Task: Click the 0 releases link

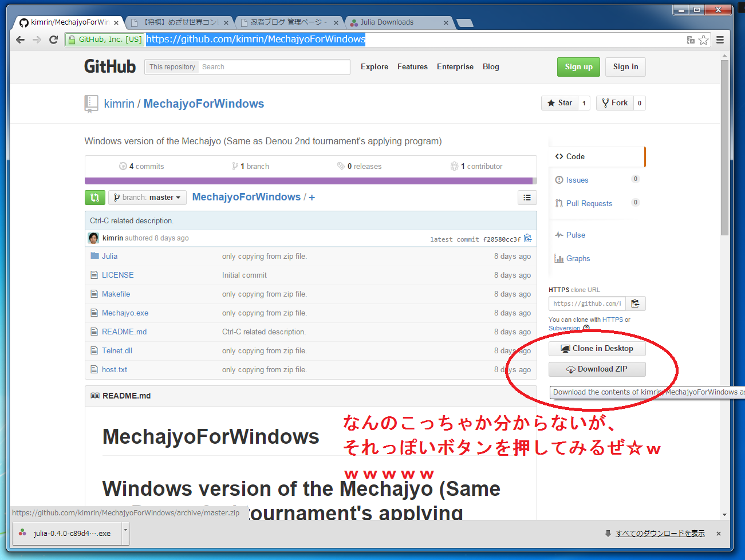Action: click(x=359, y=166)
